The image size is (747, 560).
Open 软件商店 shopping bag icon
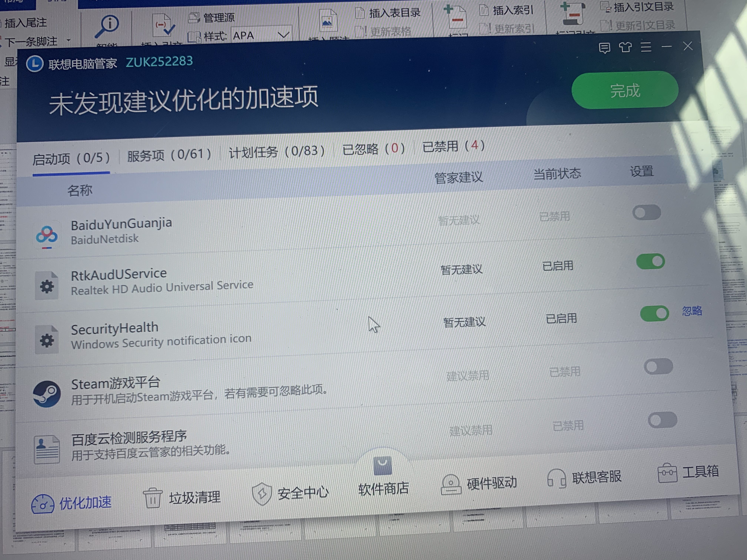(383, 466)
